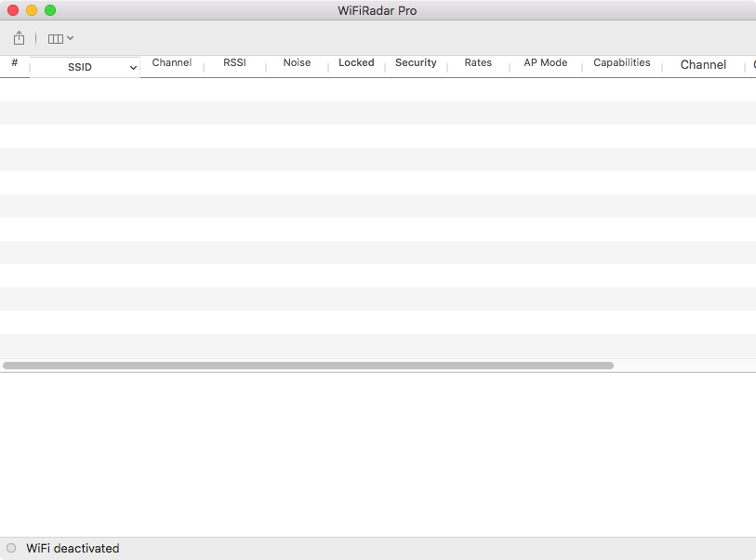The height and width of the screenshot is (560, 756).
Task: Click the horizontal scrollbar thumb
Action: 308,366
